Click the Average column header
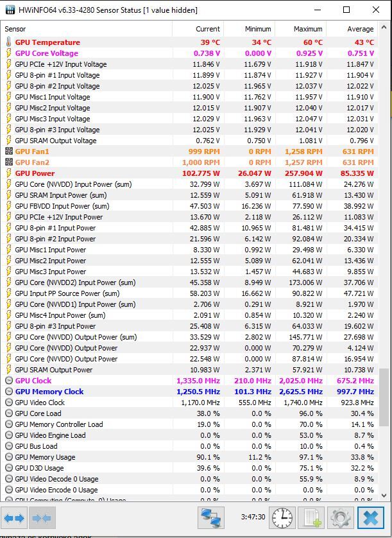This screenshot has width=392, height=538. (352, 29)
